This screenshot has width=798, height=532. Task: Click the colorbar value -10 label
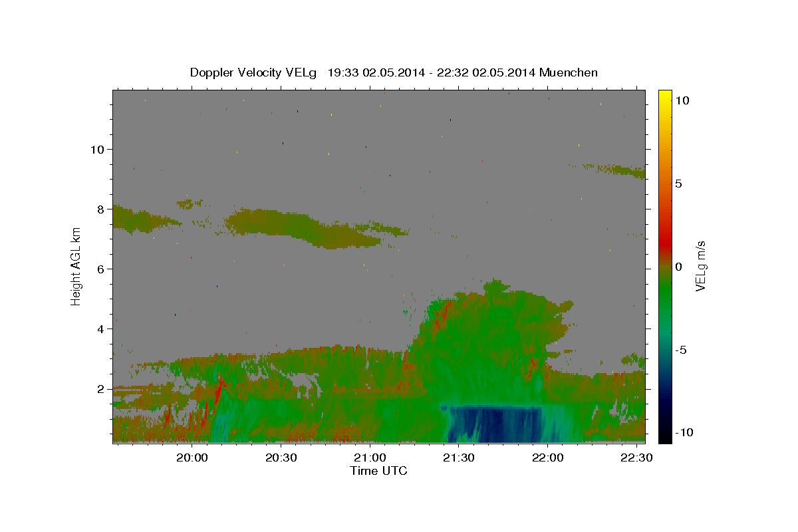[684, 433]
